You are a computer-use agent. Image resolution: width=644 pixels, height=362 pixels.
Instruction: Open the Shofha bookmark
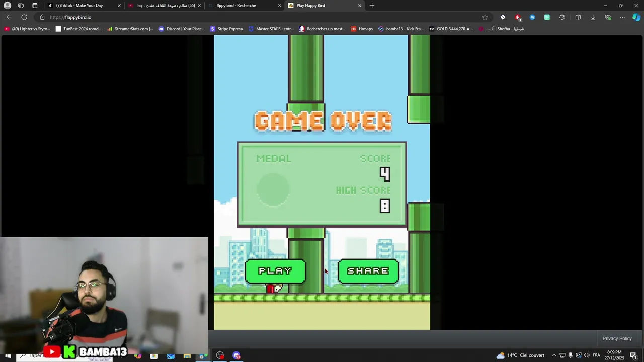(501, 29)
